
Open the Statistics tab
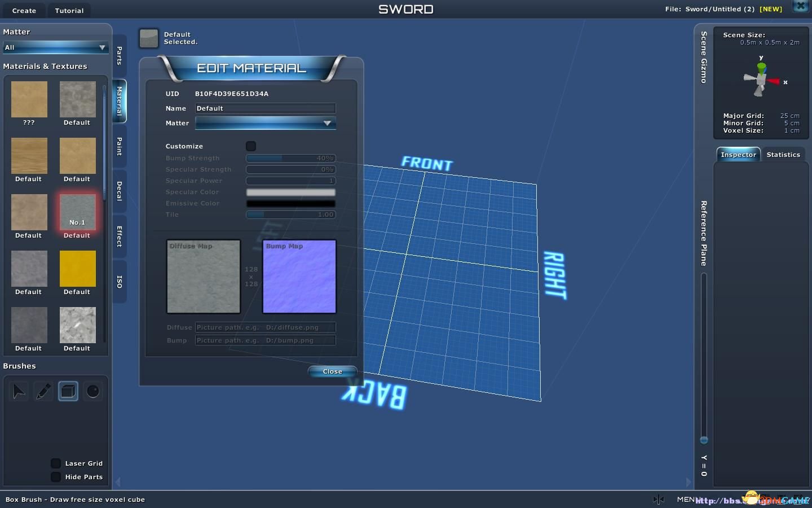783,155
